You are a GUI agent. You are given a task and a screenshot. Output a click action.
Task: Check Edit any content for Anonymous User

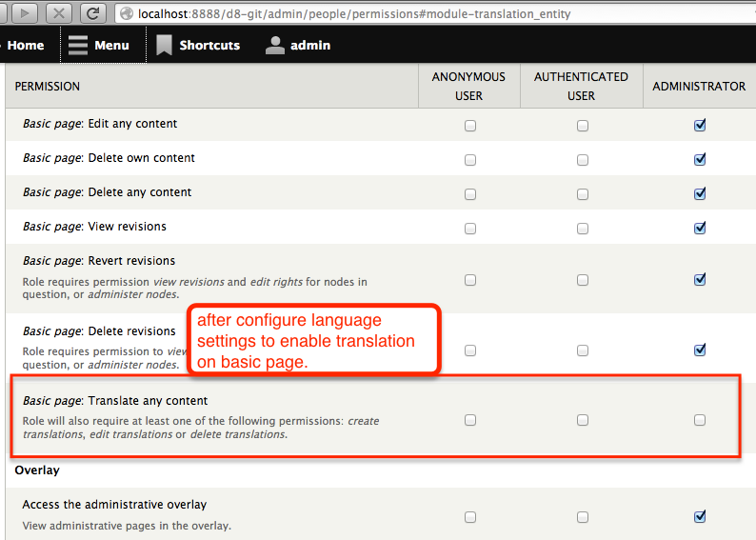[470, 126]
